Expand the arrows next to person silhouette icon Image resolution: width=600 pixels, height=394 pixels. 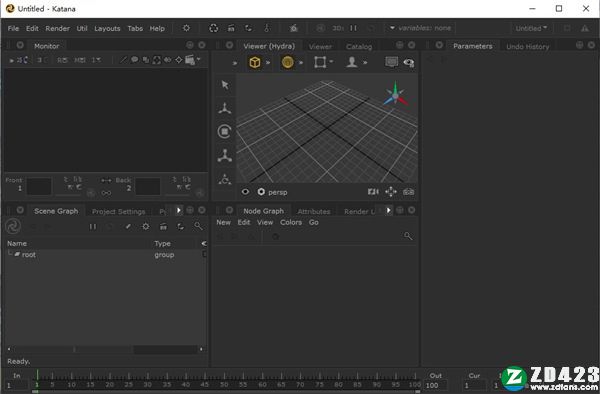coord(365,62)
